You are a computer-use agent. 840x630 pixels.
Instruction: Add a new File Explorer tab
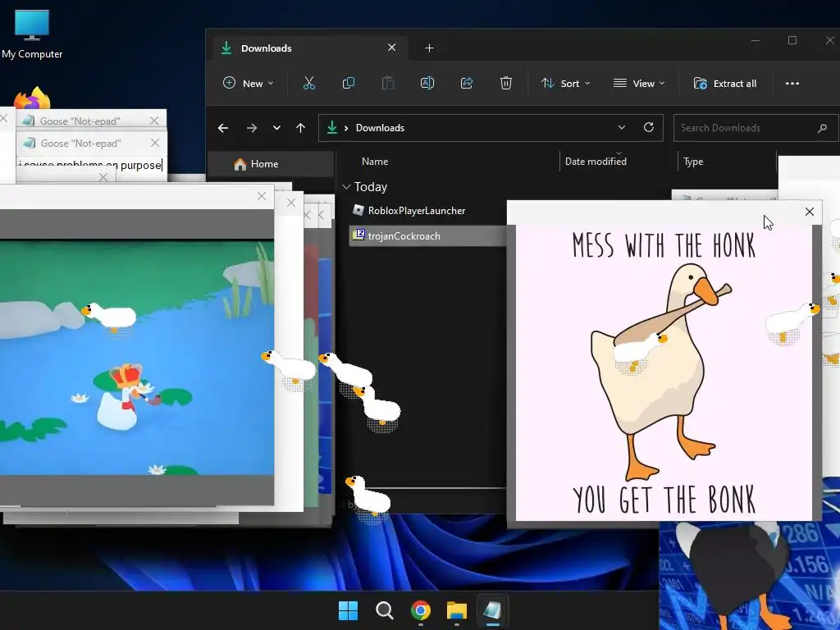(429, 48)
